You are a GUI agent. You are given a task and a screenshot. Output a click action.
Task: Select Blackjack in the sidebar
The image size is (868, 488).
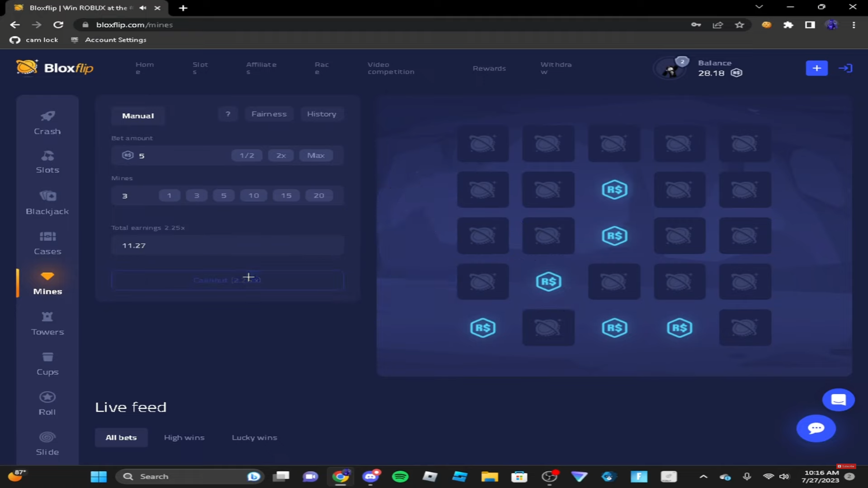[47, 202]
